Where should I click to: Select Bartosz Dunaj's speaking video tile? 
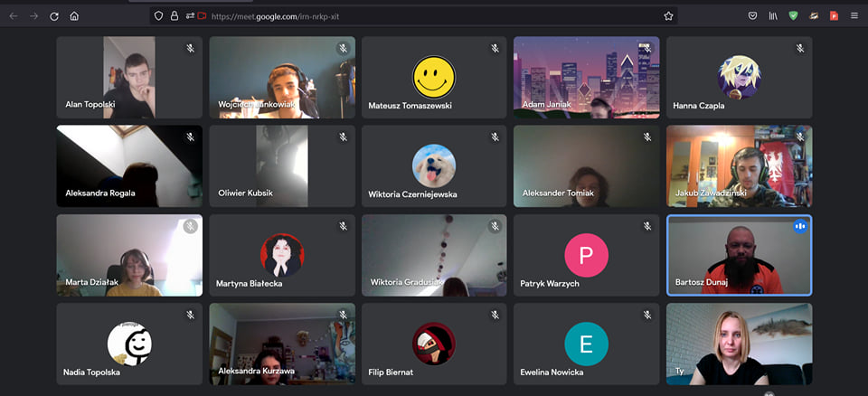[739, 255]
